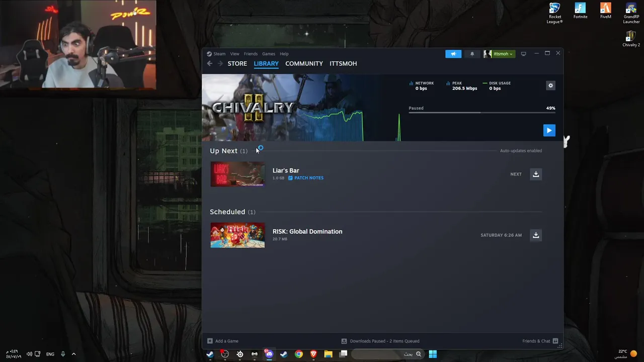The width and height of the screenshot is (644, 362).
Task: Click the PEAK 206.5 Mbps stat
Action: pyautogui.click(x=462, y=86)
